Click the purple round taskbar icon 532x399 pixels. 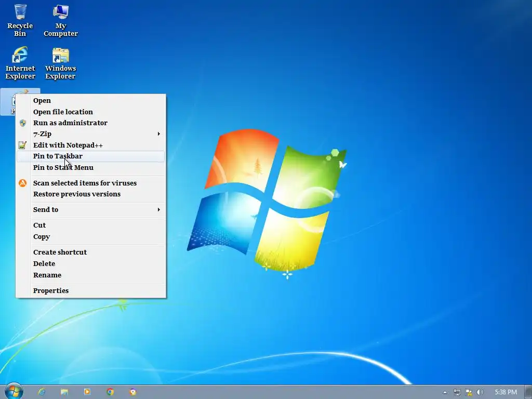coord(133,392)
